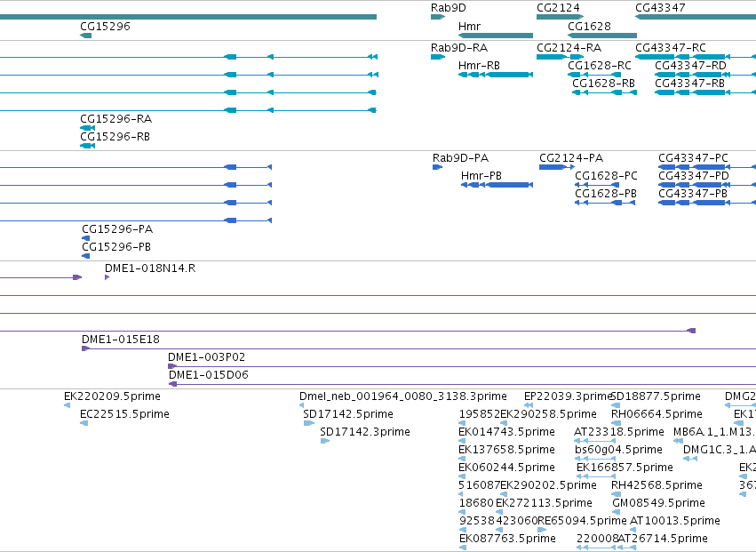Click the teal Hmr gene arrow bar

click(x=496, y=36)
